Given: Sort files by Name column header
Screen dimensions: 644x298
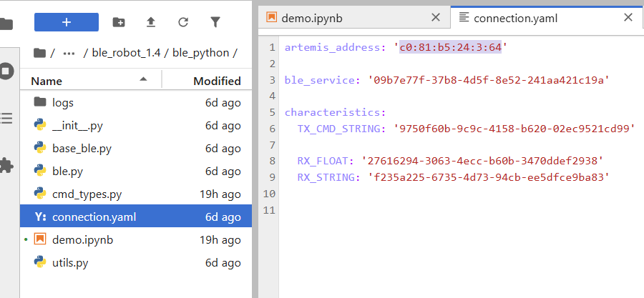Looking at the screenshot, I should click(x=47, y=81).
